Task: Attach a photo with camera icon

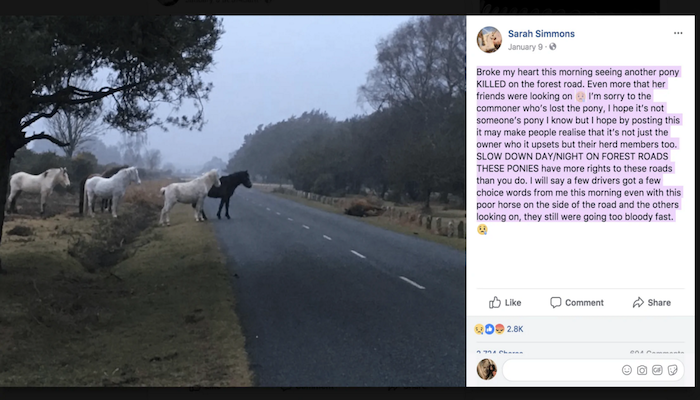Action: click(x=642, y=370)
